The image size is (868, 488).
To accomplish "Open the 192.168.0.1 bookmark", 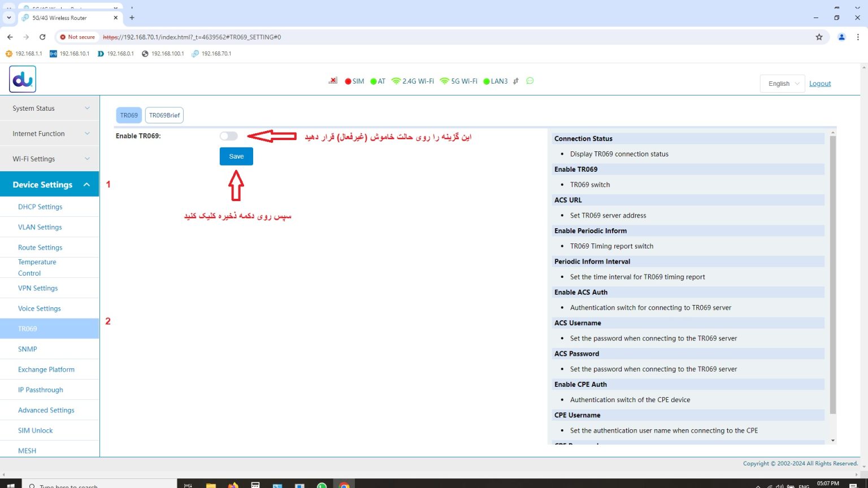I will pos(116,54).
